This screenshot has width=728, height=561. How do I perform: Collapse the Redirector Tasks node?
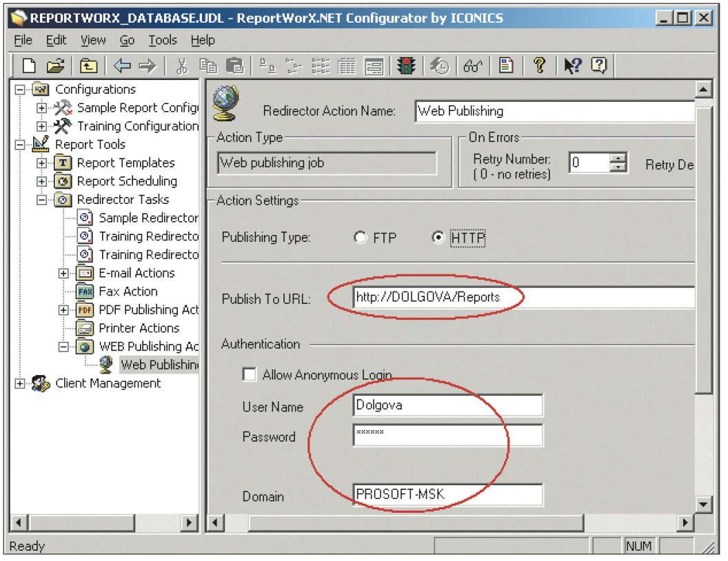41,200
